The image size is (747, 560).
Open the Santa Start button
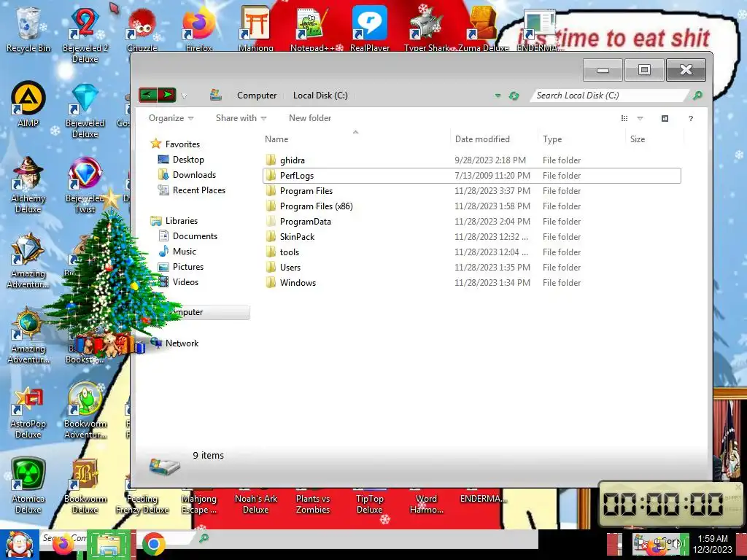[x=19, y=544]
